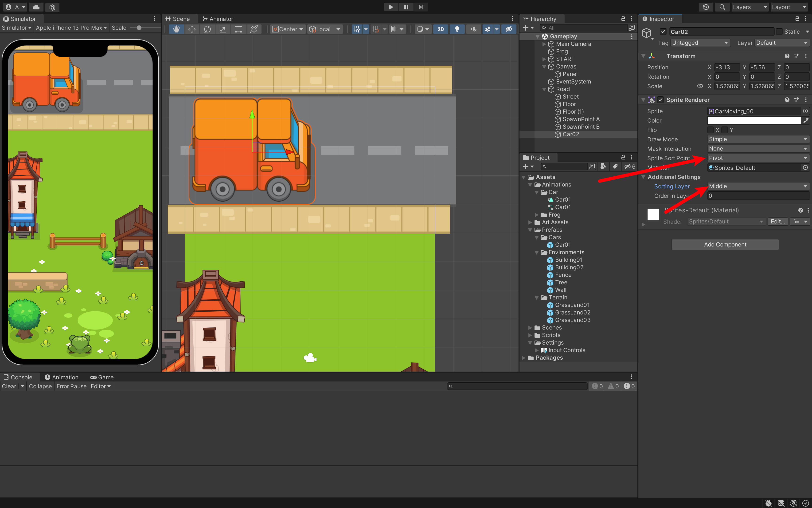Collapse the Road hierarchy item
Viewport: 812px width, 508px height.
tap(544, 89)
